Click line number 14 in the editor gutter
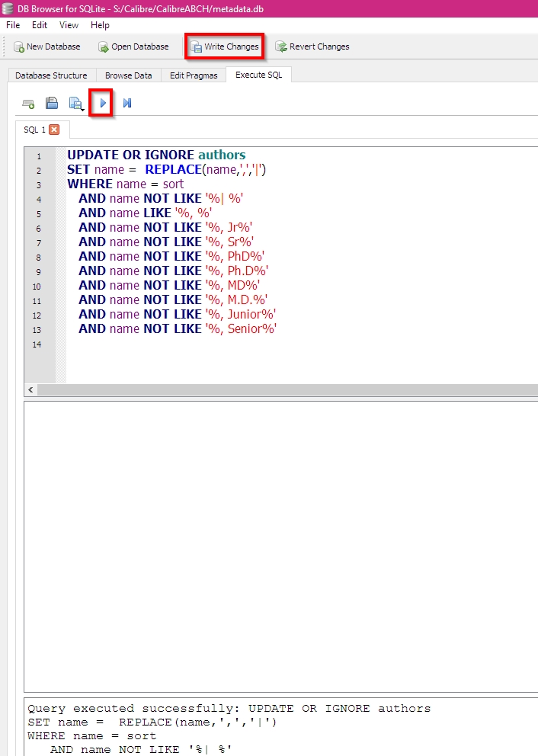Image resolution: width=538 pixels, height=756 pixels. [37, 344]
